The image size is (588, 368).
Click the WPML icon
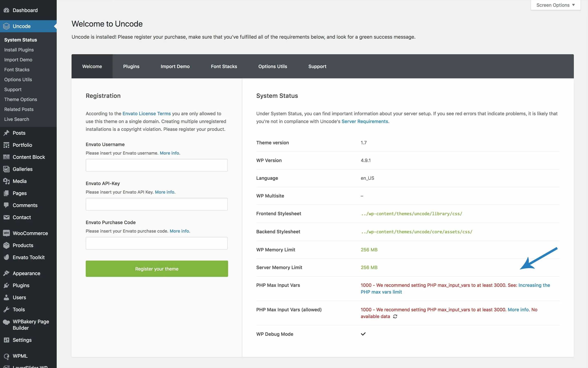pyautogui.click(x=6, y=356)
